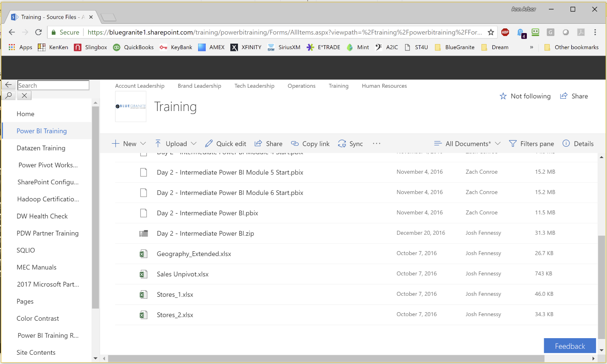Screen dimensions: 607x364
Task: Open the Filters pane
Action: coord(531,144)
